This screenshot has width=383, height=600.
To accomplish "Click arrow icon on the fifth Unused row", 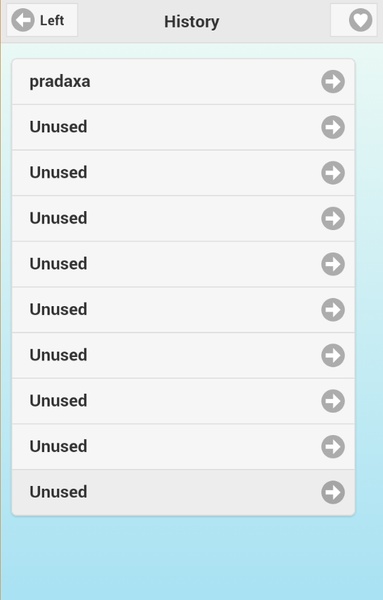I will (x=333, y=310).
